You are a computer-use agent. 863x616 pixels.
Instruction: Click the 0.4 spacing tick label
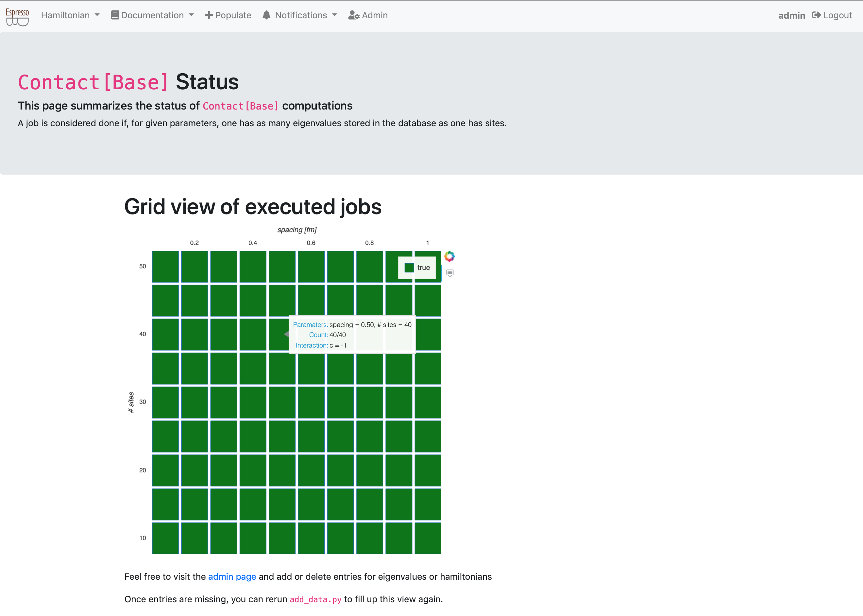pyautogui.click(x=253, y=243)
